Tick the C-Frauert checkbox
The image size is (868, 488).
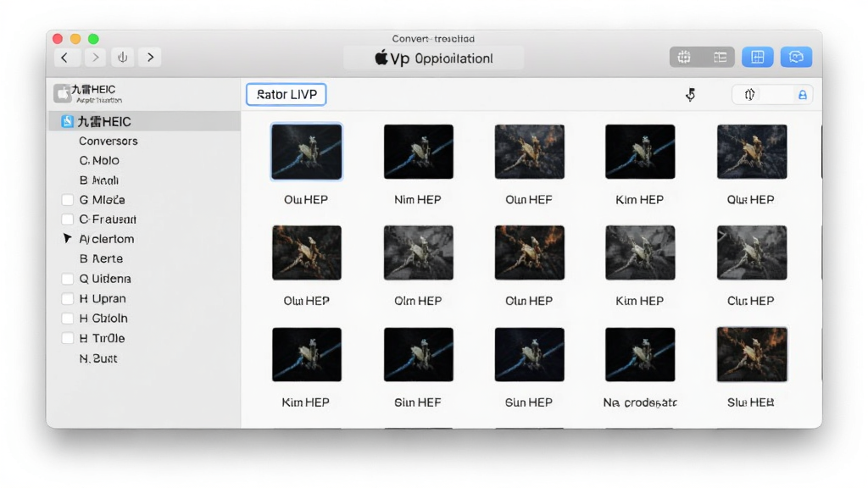click(68, 219)
